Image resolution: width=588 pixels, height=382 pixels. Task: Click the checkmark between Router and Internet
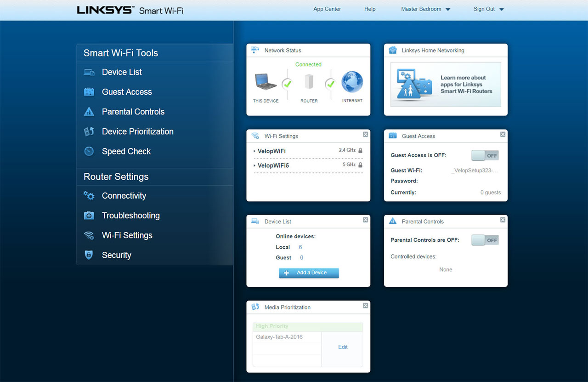click(x=330, y=84)
